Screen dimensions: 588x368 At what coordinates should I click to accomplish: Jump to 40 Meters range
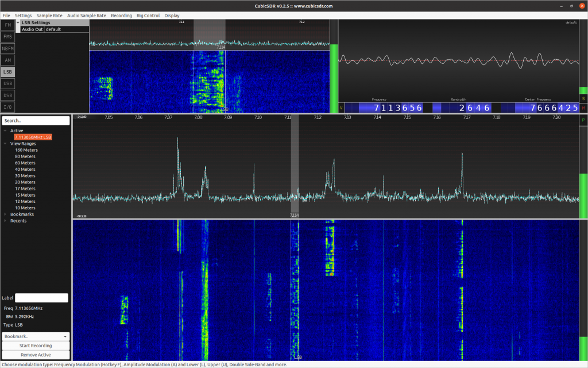click(25, 169)
